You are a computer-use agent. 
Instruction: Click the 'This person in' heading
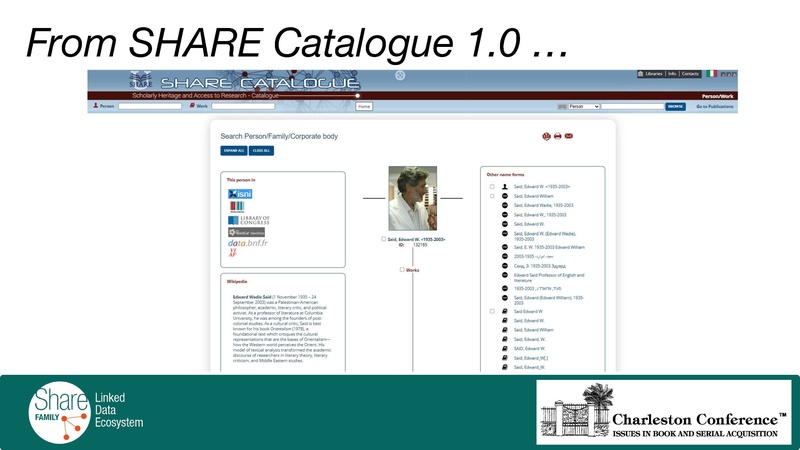coord(241,180)
